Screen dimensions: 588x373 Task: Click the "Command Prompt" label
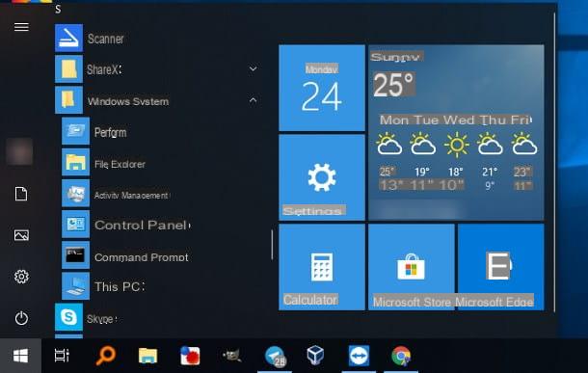point(142,257)
